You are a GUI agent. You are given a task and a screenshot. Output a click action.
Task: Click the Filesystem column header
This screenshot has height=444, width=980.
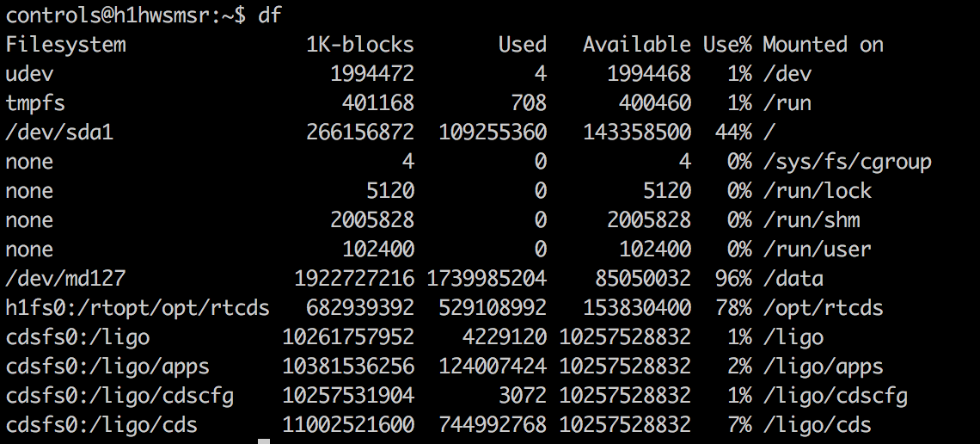(x=65, y=45)
